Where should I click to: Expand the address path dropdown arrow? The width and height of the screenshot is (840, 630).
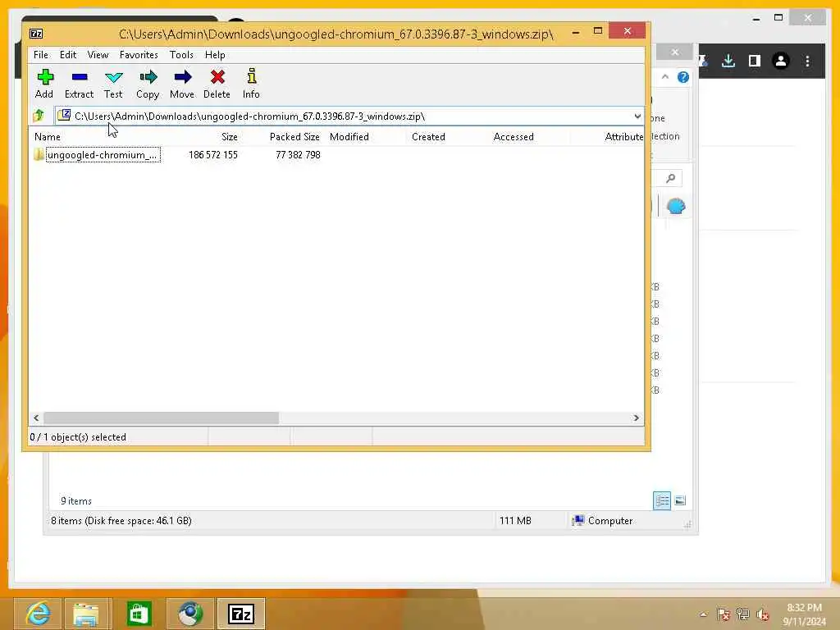[637, 116]
